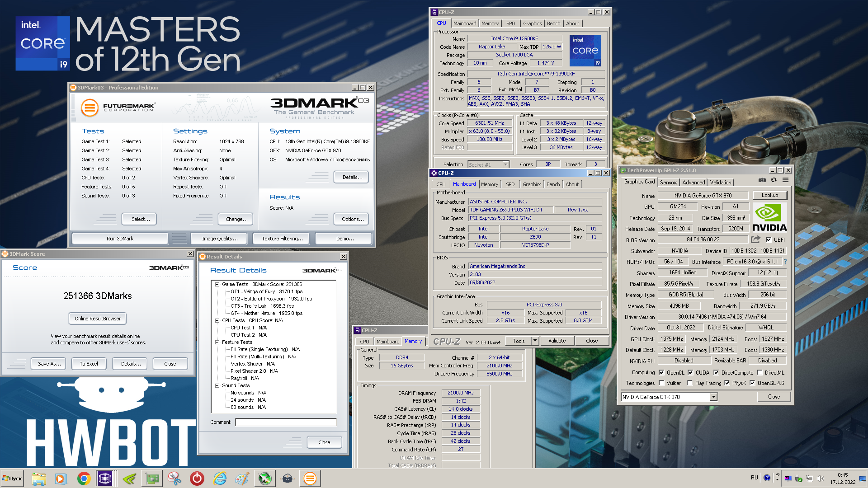The image size is (868, 488).
Task: Switch to 3DMark03 taskbar button
Action: pos(310,479)
